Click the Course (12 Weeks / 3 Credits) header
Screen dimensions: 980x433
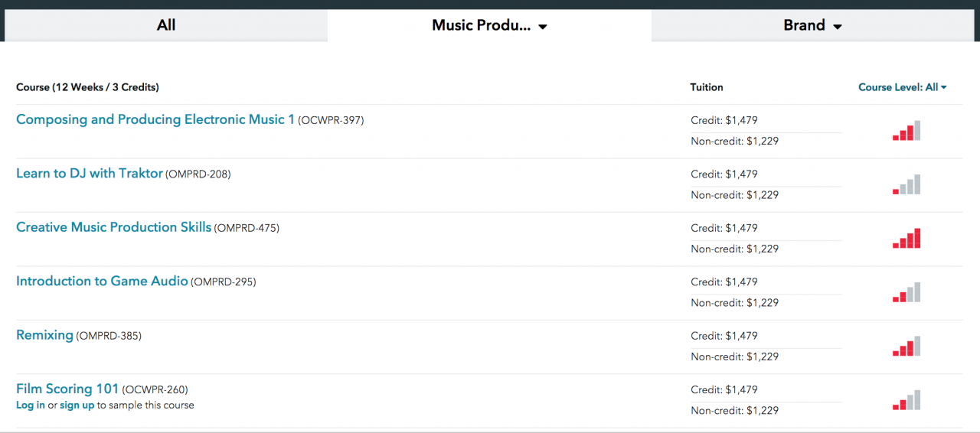[x=87, y=87]
